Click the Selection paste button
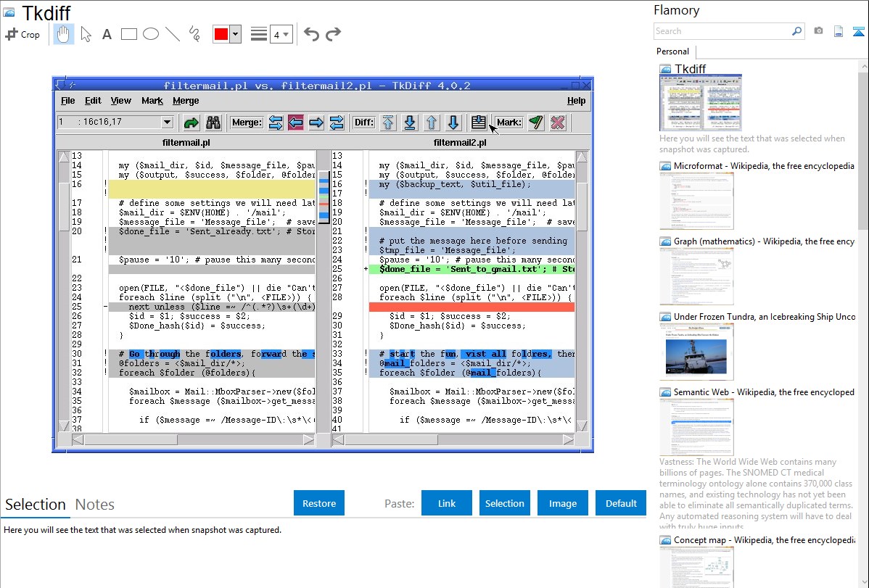This screenshot has height=588, width=869. [505, 503]
